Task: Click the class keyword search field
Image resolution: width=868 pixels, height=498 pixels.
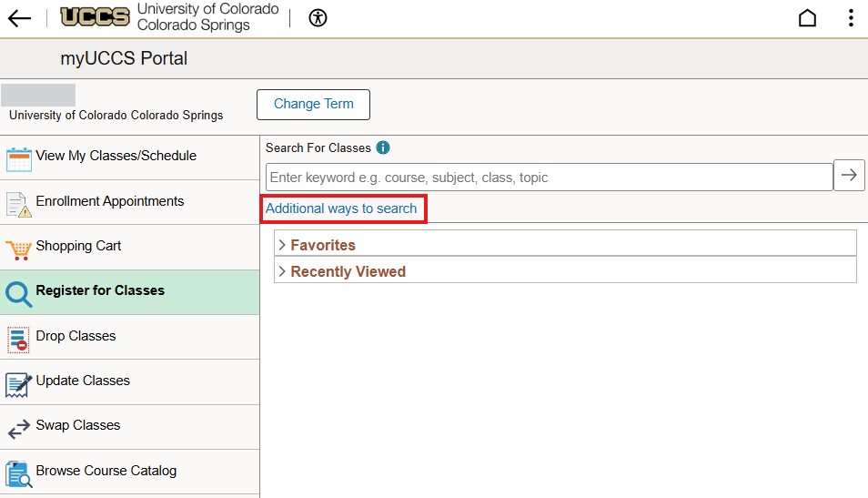Action: coord(549,177)
